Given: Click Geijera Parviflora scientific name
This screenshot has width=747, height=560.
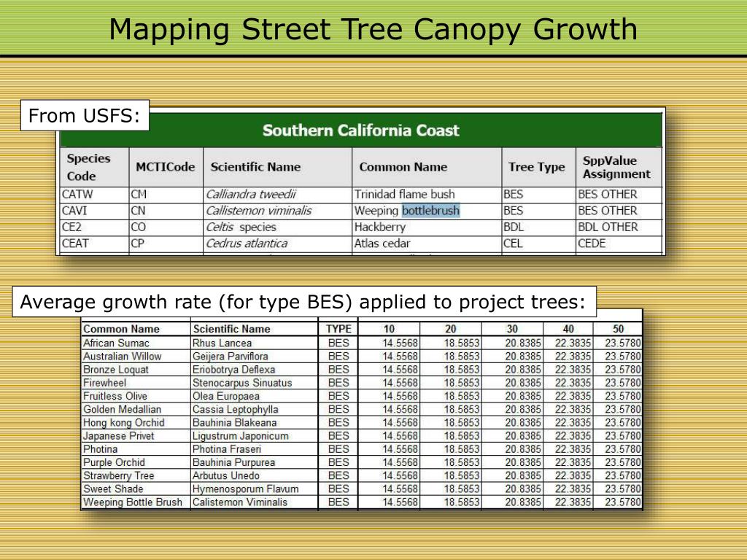Looking at the screenshot, I should click(230, 356).
